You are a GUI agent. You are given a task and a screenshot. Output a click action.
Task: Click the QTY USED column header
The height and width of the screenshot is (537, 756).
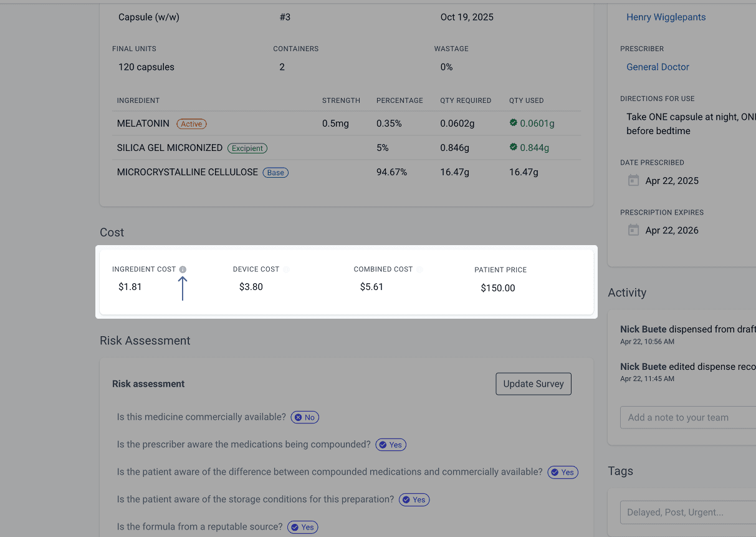[526, 100]
